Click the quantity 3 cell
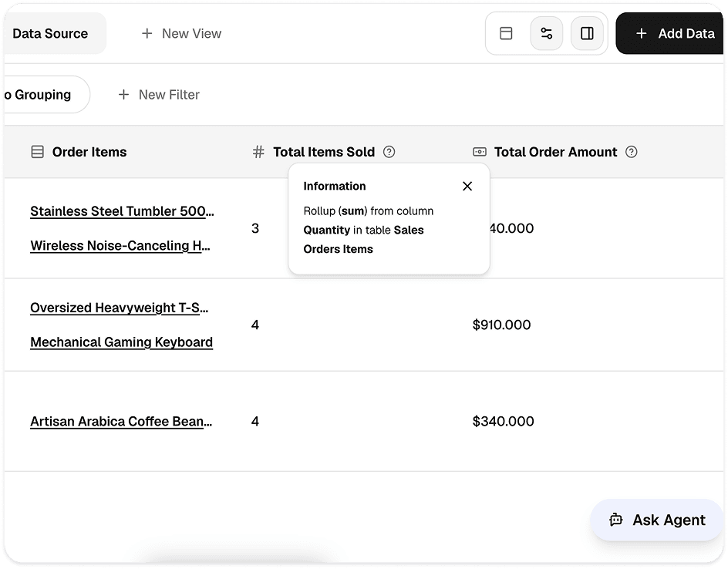The image size is (728, 569). point(255,228)
